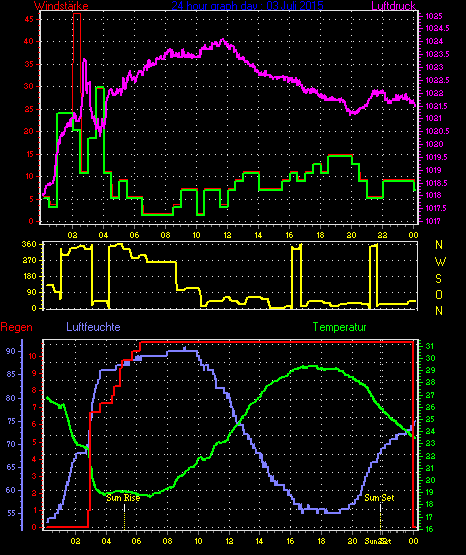The image size is (466, 555).
Task: Click the O compass letter on direction chart
Action: [439, 294]
